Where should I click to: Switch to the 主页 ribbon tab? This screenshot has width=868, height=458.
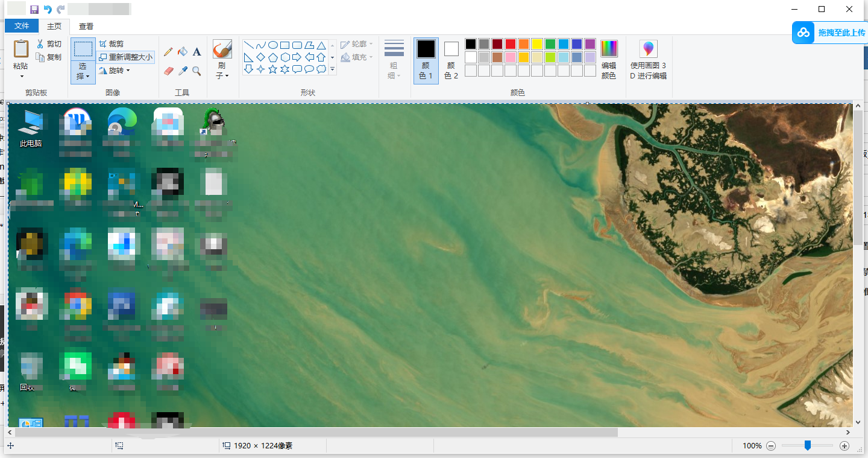[x=54, y=26]
